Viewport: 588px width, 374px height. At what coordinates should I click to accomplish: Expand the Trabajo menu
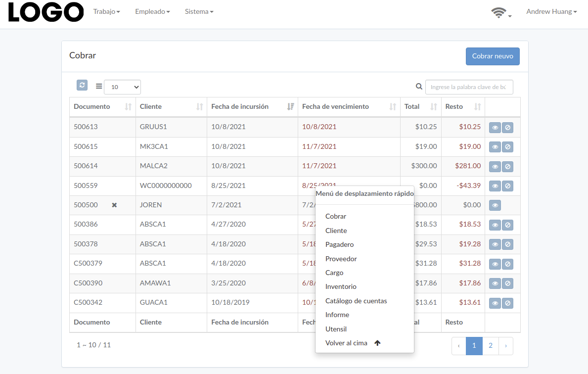pos(106,12)
